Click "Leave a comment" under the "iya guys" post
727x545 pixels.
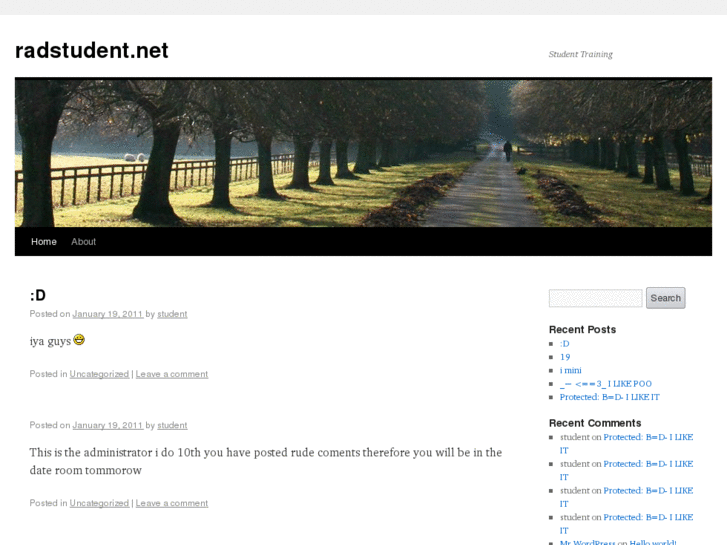pos(172,374)
